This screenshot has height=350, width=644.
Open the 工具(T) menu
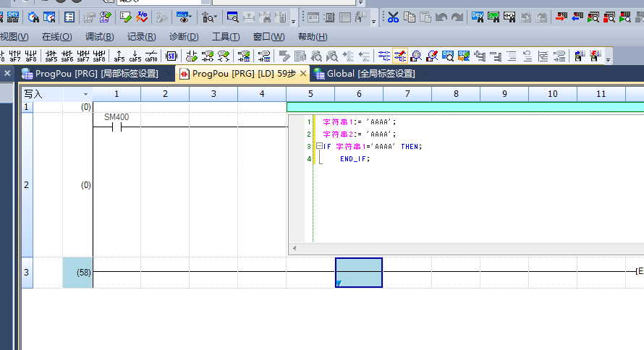click(x=226, y=37)
